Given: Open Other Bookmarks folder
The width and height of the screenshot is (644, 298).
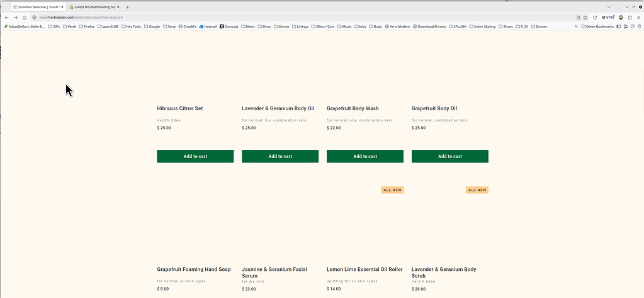Looking at the screenshot, I should 597,26.
